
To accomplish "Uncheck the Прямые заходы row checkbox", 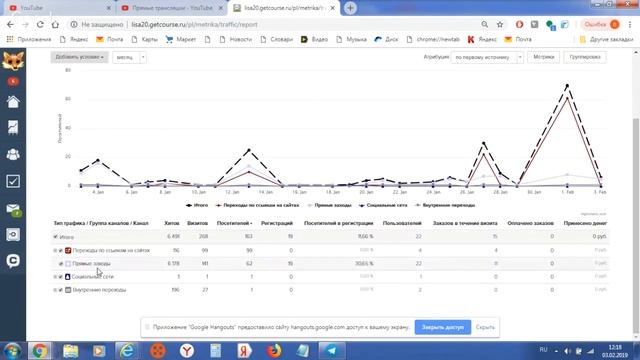I will click(x=61, y=264).
